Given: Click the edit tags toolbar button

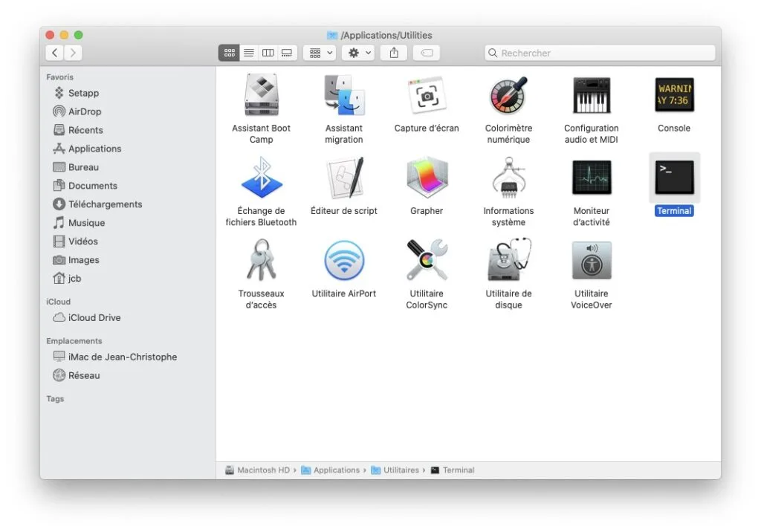Looking at the screenshot, I should click(x=427, y=53).
